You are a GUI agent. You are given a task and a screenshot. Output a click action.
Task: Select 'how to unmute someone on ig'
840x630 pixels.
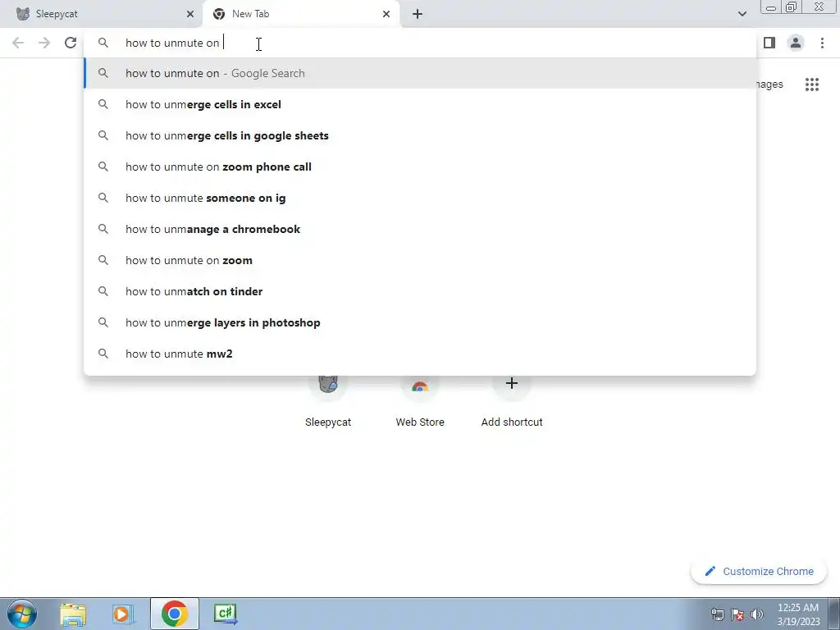[420, 198]
